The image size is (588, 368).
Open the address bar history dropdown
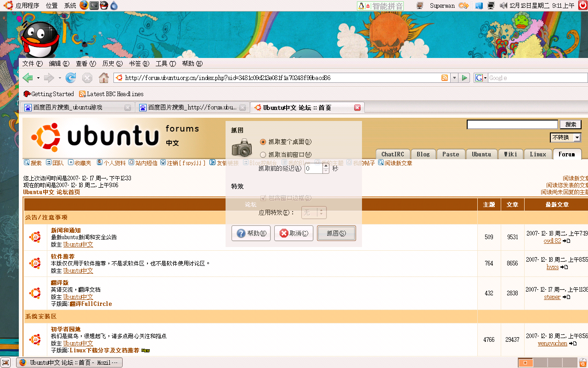coord(454,78)
